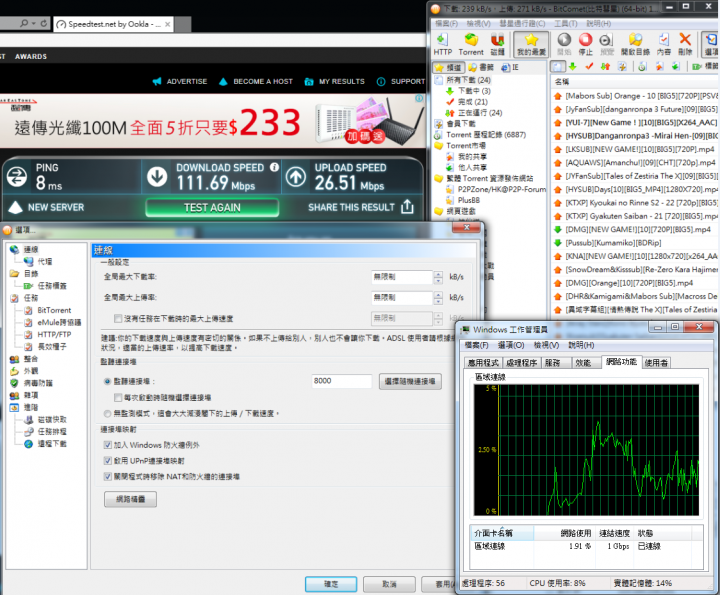This screenshot has width=720, height=595.
Task: Click the all-tasks page icon above the task list
Action: (557, 67)
